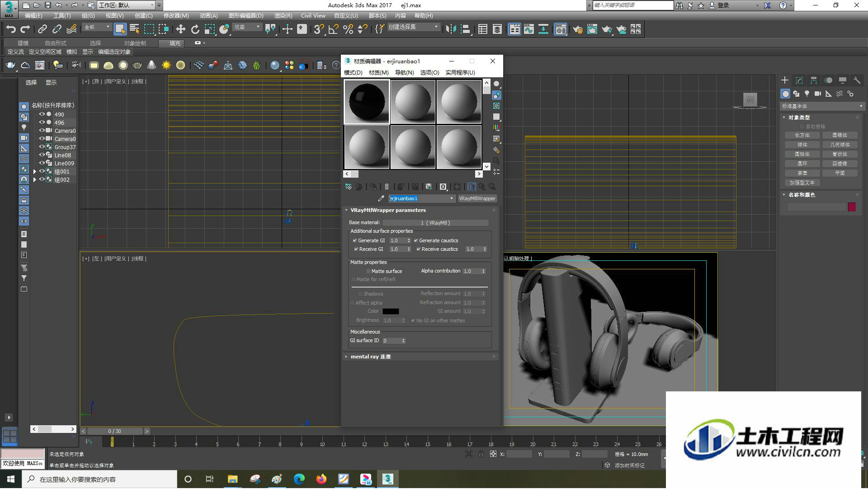Hide Group37 via eye icon

pyautogui.click(x=42, y=147)
